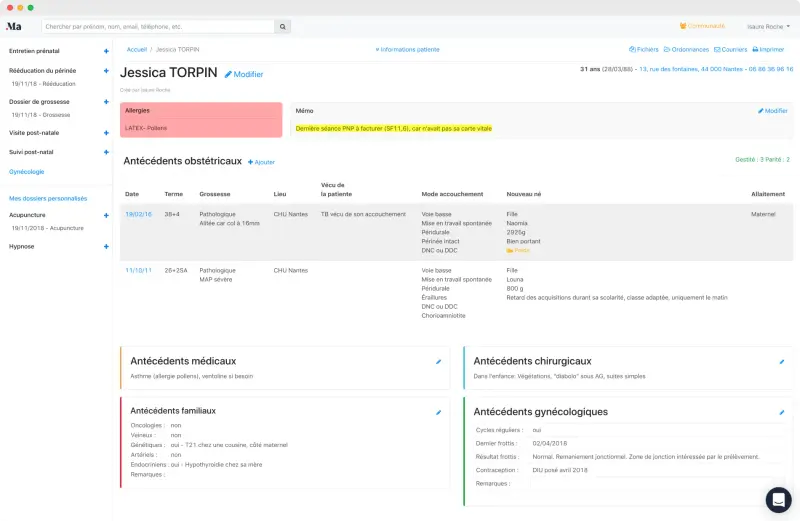The width and height of the screenshot is (800, 521).
Task: Click the Suivi post-natal sidebar item
Action: [x=31, y=152]
